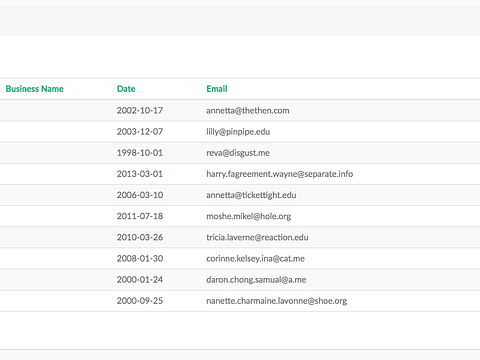Select email annetta@tickettight.edu

click(251, 195)
